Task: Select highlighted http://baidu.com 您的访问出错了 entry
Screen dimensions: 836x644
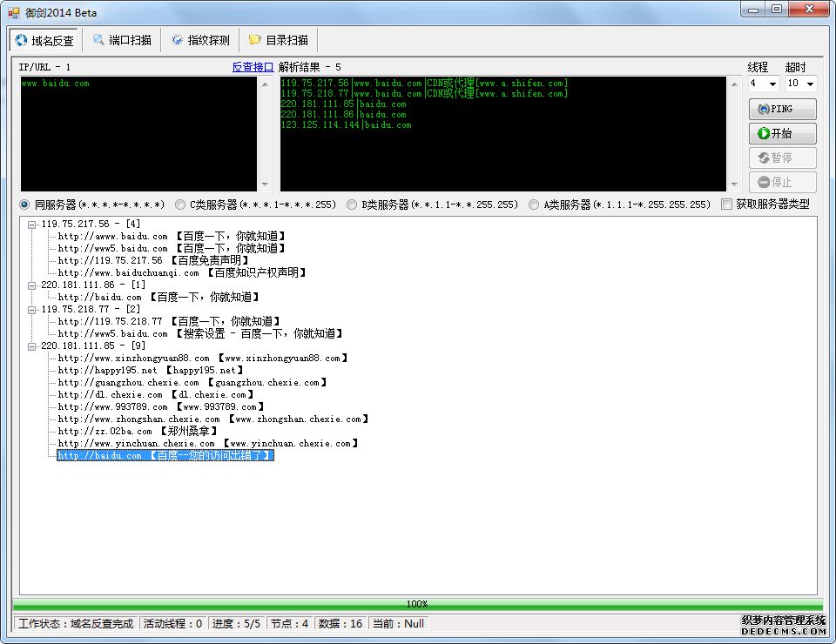Action: (165, 456)
